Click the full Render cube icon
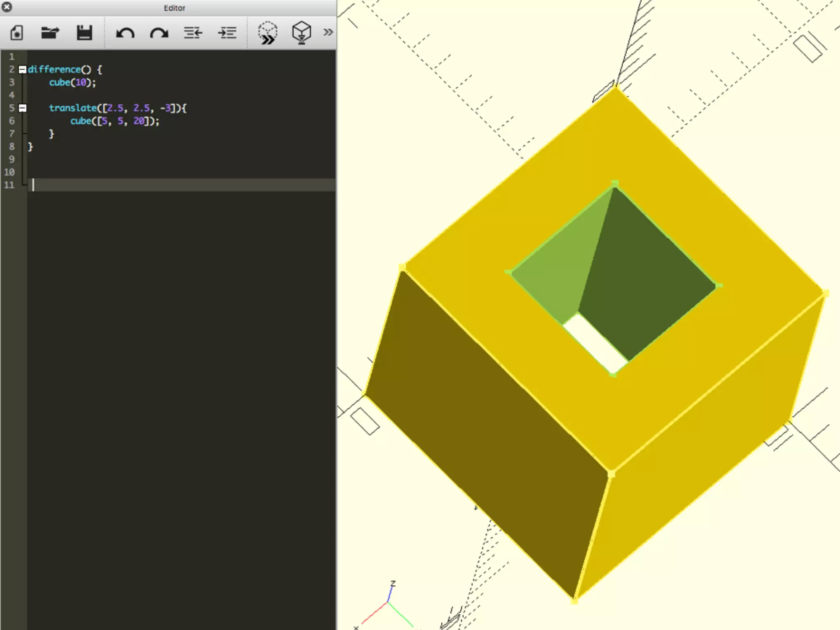Screen dimensions: 840x630 (301, 33)
